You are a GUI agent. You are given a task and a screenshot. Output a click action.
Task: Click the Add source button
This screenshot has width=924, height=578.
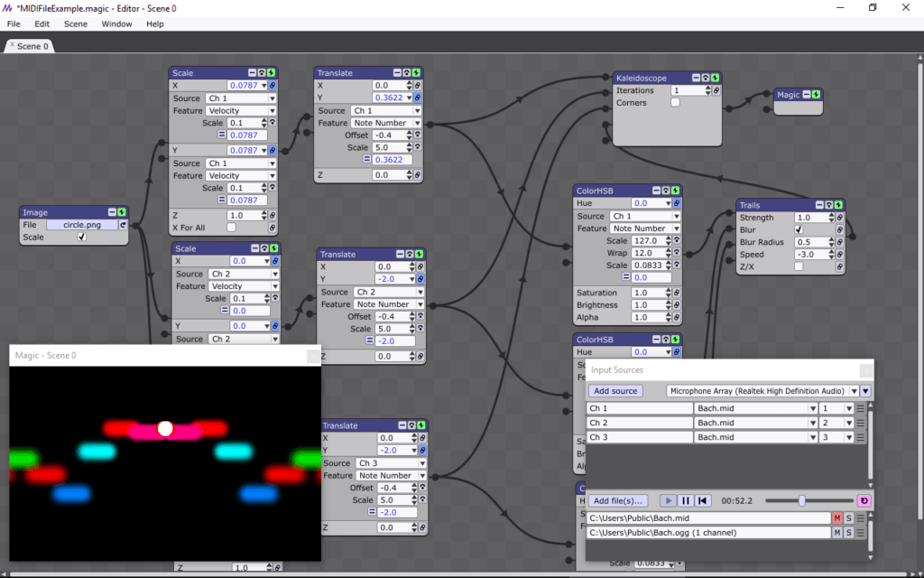pos(614,391)
